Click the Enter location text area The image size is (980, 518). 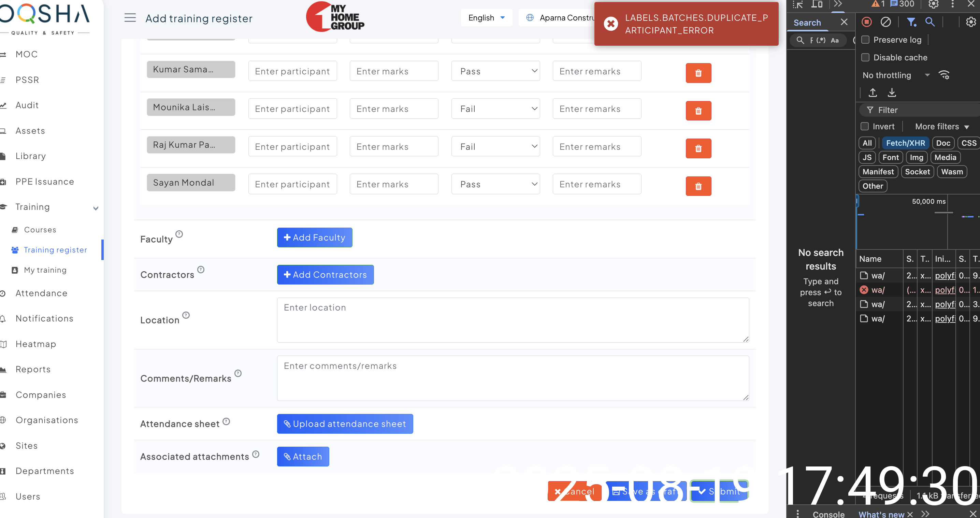click(513, 320)
